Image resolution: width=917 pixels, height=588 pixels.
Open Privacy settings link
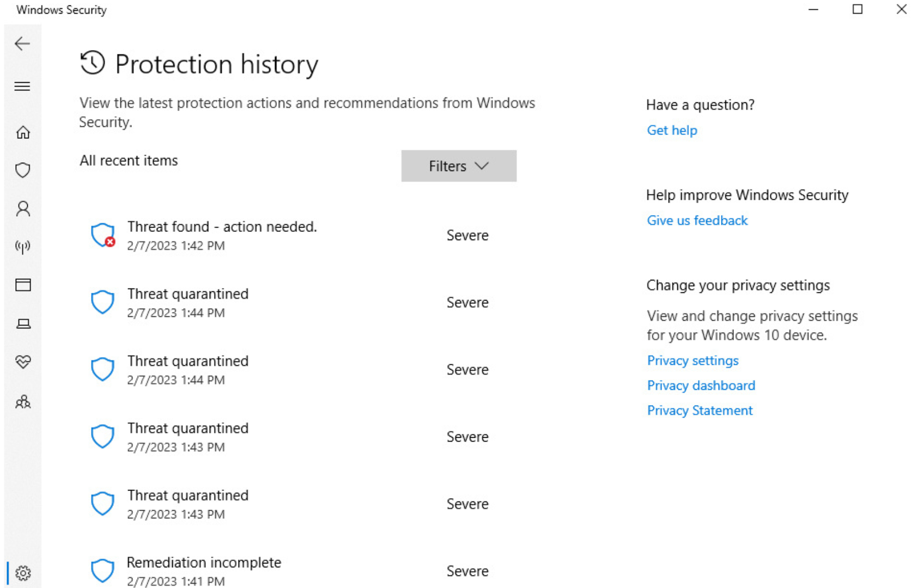(692, 360)
